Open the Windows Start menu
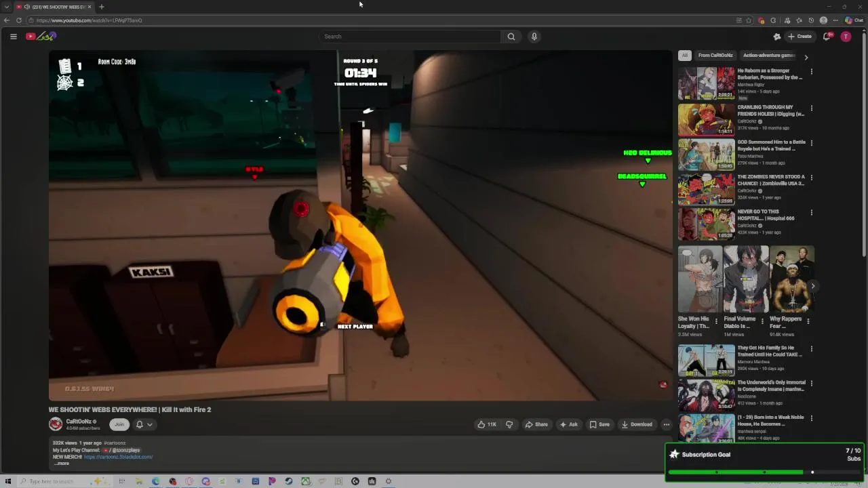868x488 pixels. tap(8, 481)
